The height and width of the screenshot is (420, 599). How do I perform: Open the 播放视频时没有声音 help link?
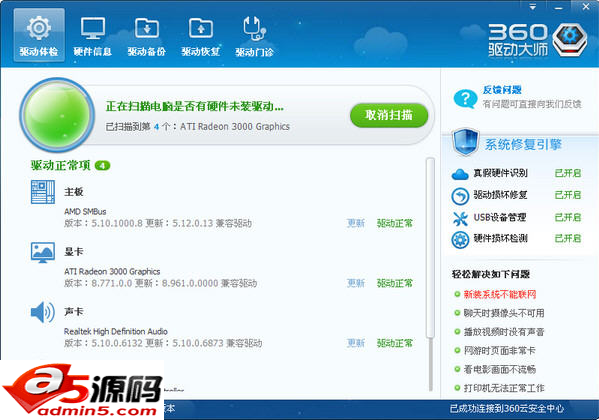point(504,332)
